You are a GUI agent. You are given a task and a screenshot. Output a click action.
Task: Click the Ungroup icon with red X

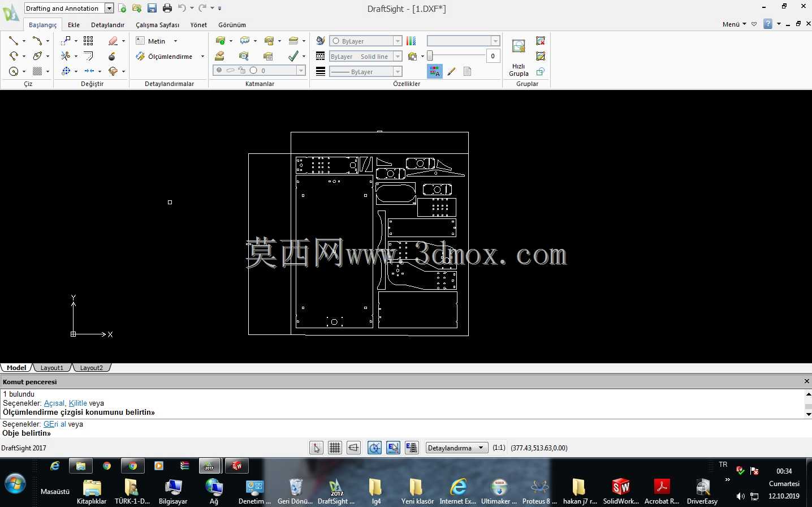541,41
